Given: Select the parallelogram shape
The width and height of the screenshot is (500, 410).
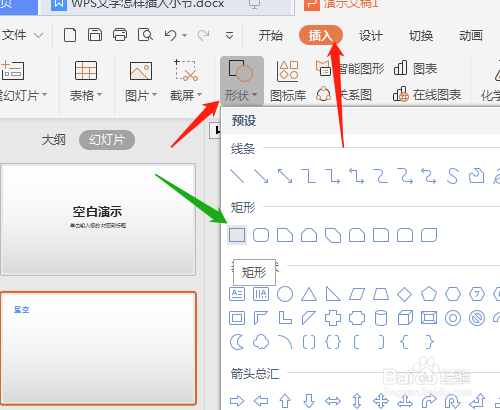Looking at the screenshot, I should (x=357, y=294).
